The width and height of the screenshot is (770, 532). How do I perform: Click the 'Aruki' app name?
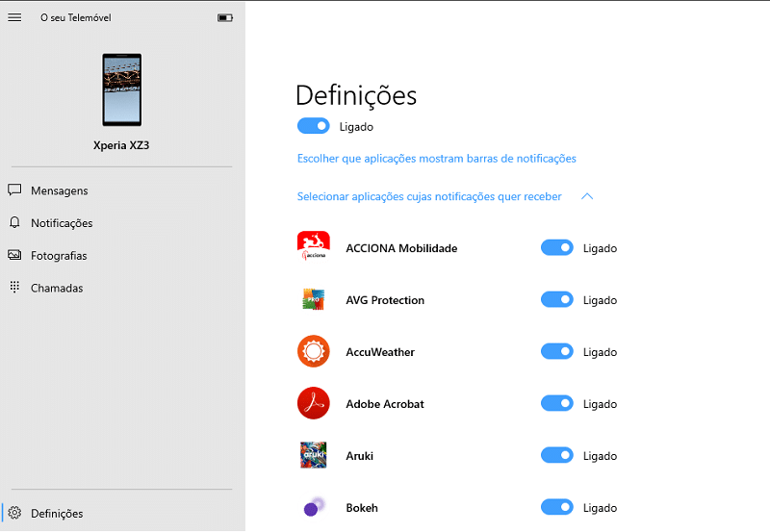click(x=359, y=456)
